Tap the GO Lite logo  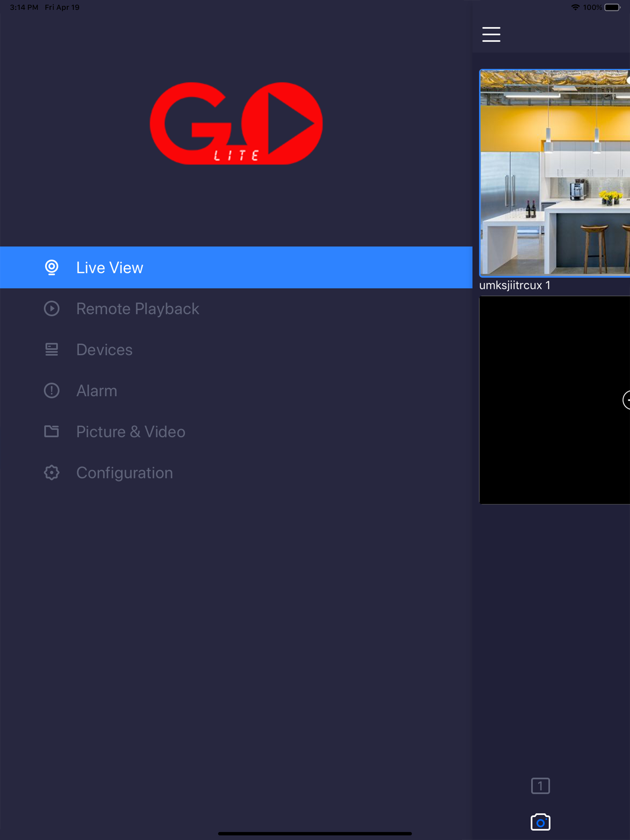236,123
